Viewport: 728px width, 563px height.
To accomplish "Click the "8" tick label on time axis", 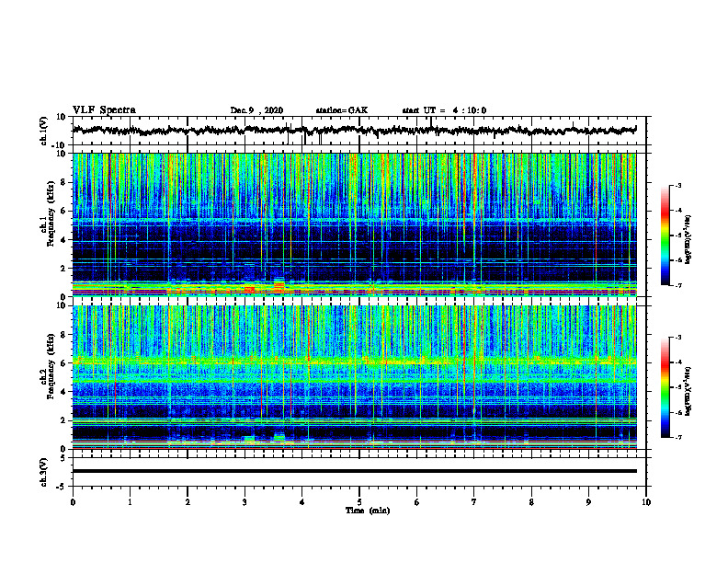I will tap(531, 502).
